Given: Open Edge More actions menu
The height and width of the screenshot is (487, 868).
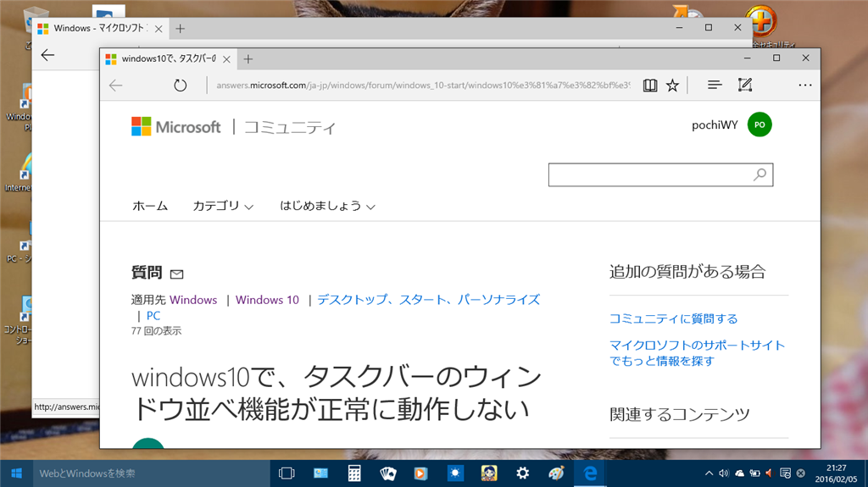Looking at the screenshot, I should (805, 86).
